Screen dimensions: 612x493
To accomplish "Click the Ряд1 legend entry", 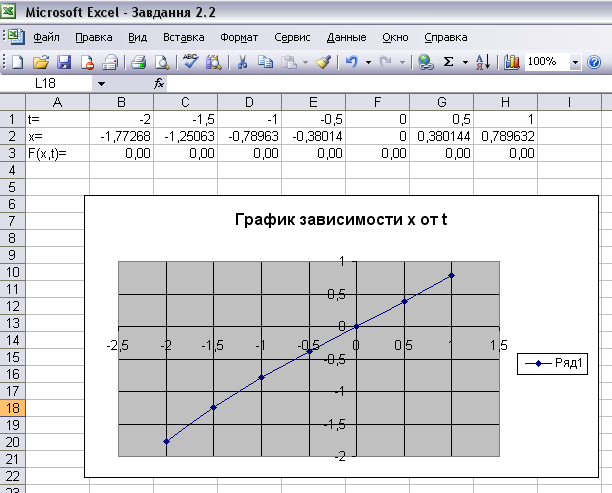I will 553,363.
